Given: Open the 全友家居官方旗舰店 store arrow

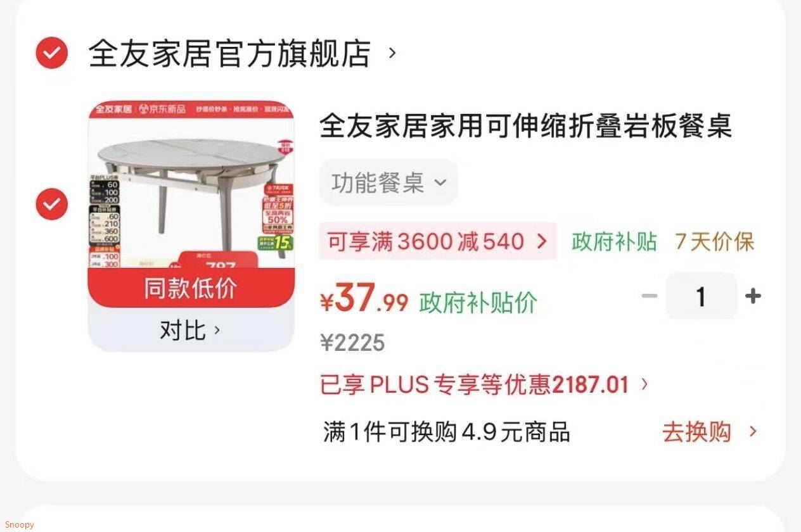Looking at the screenshot, I should pos(392,53).
